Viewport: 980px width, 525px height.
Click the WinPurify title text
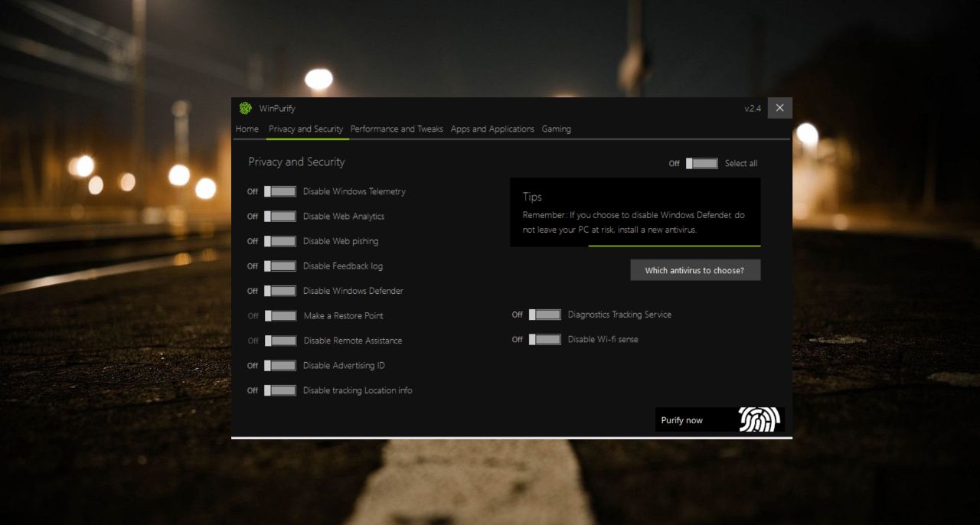(277, 109)
